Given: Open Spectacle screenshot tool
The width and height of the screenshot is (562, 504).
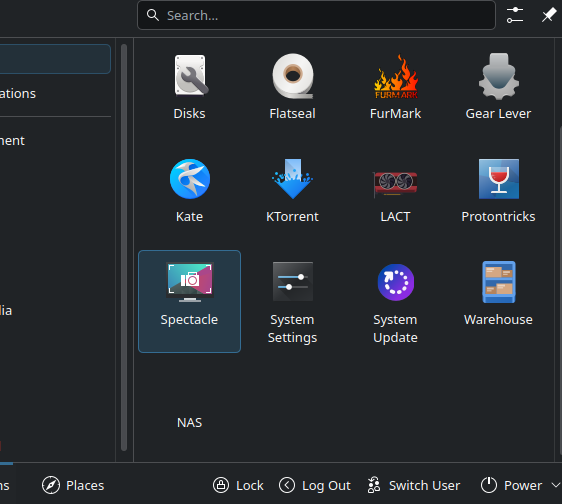Looking at the screenshot, I should 189,301.
